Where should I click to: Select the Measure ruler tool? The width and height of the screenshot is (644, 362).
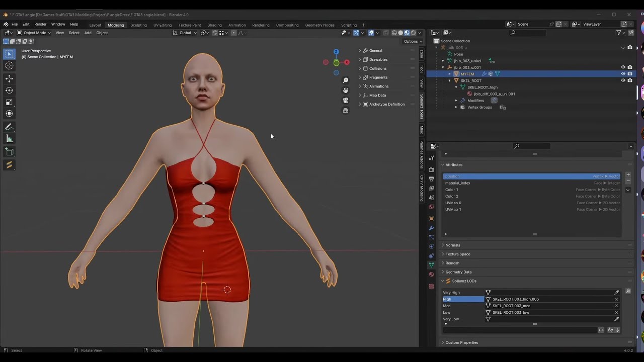tap(9, 139)
